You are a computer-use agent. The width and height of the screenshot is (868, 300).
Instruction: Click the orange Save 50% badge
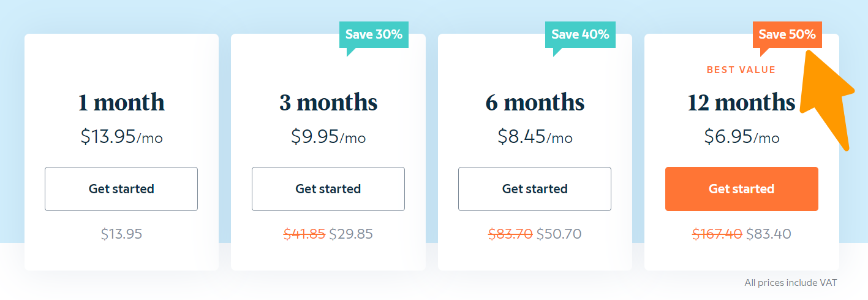click(787, 34)
